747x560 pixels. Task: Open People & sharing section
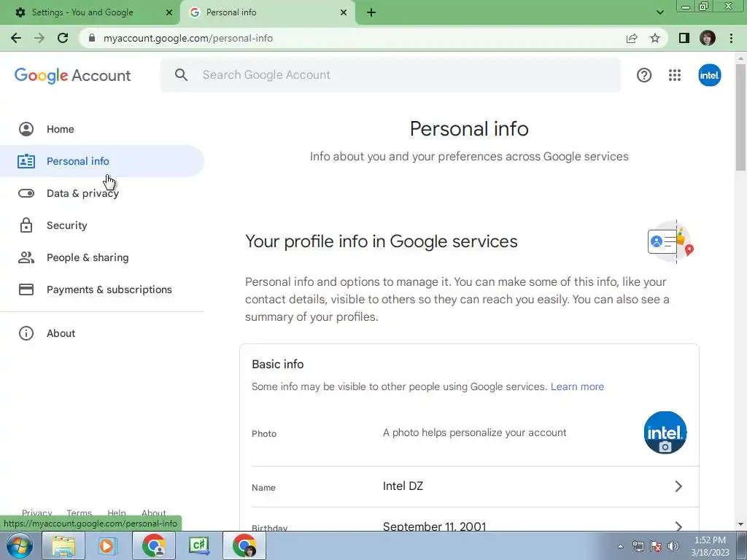[x=102, y=257]
